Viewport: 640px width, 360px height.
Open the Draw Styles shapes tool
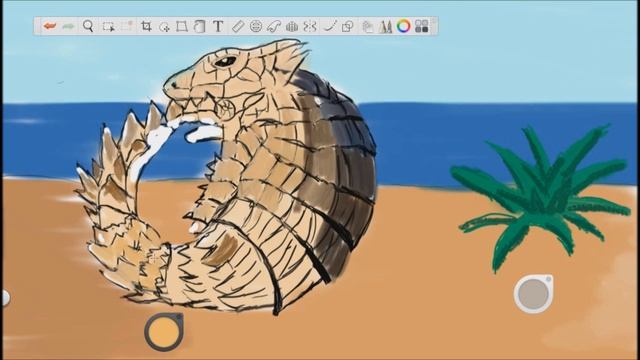347,27
